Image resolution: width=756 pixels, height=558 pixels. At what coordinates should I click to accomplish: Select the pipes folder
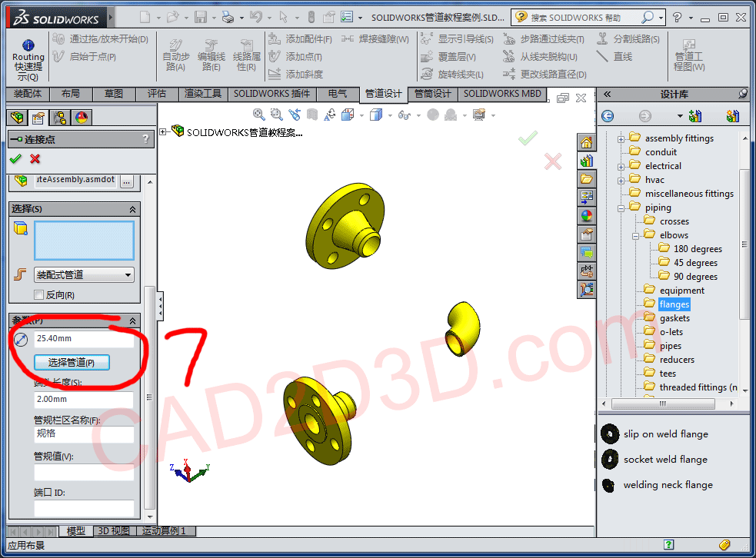pyautogui.click(x=670, y=346)
